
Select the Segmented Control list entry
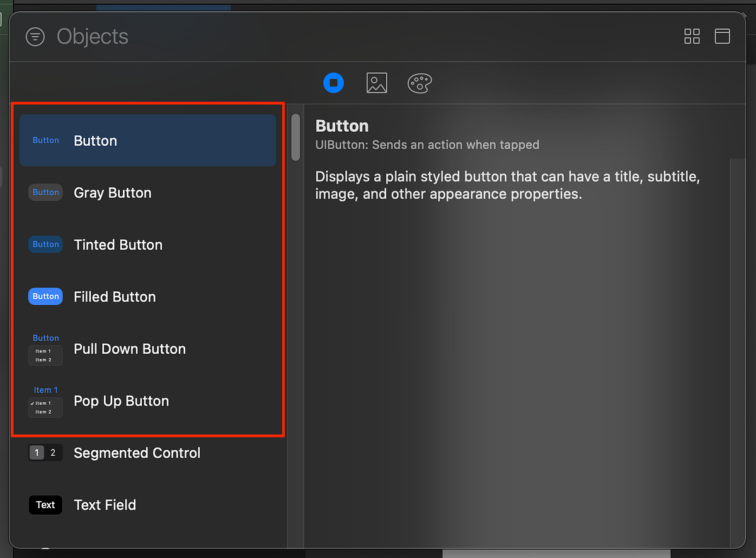(x=137, y=452)
